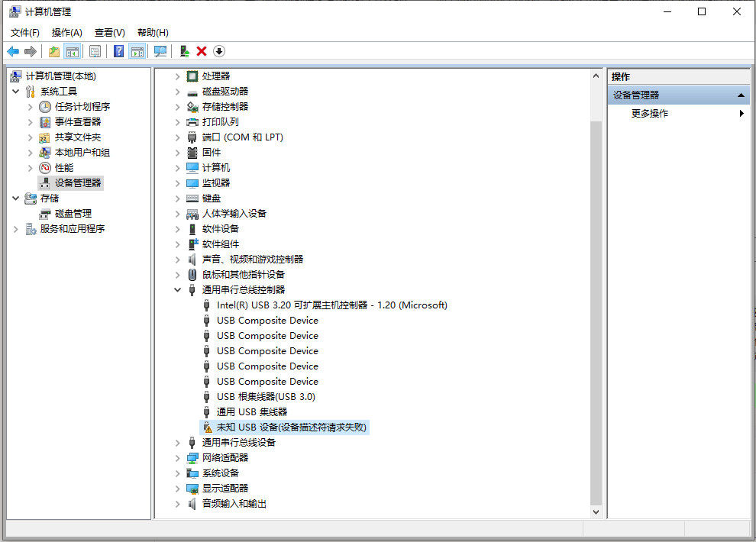This screenshot has width=756, height=542.
Task: Select the 性能 icon in left tree
Action: pyautogui.click(x=45, y=168)
